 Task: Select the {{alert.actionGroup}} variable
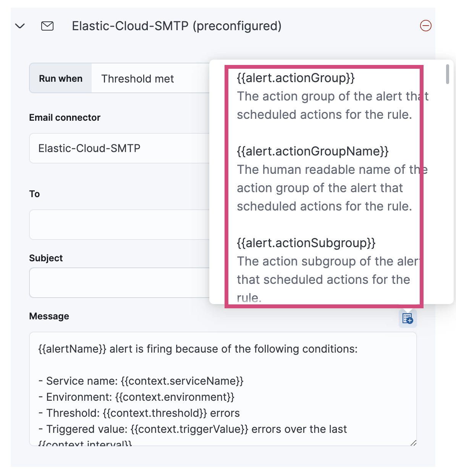[x=296, y=78]
